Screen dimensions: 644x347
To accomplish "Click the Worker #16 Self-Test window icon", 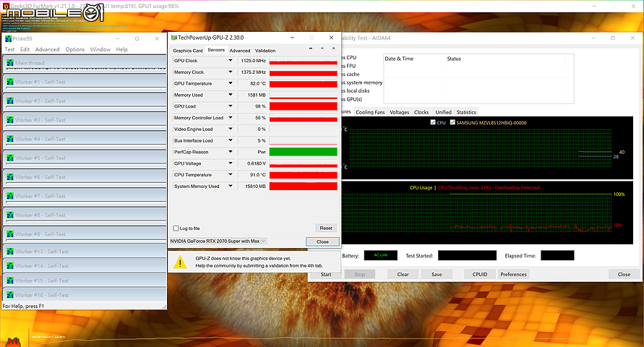I will point(10,295).
